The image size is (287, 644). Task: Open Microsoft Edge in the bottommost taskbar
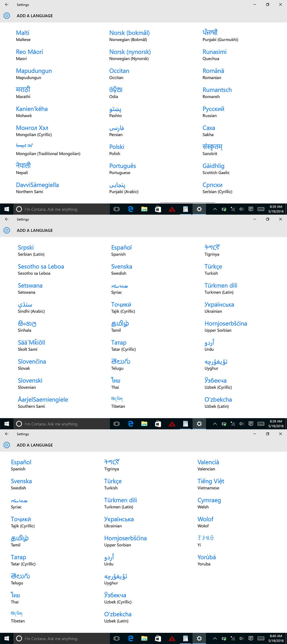(131, 638)
